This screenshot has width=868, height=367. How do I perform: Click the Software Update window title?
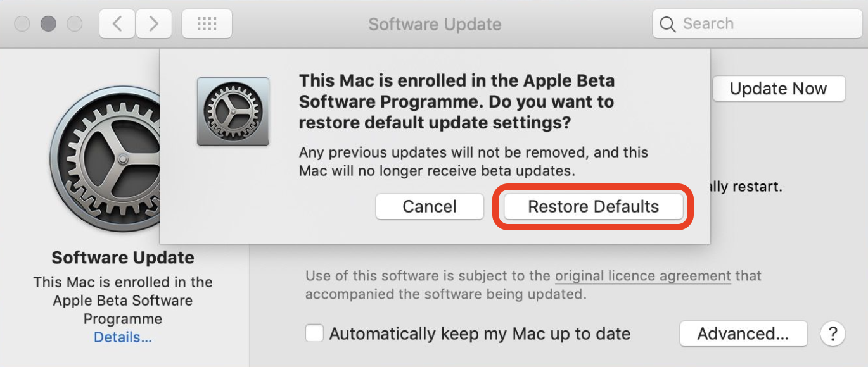tap(435, 24)
